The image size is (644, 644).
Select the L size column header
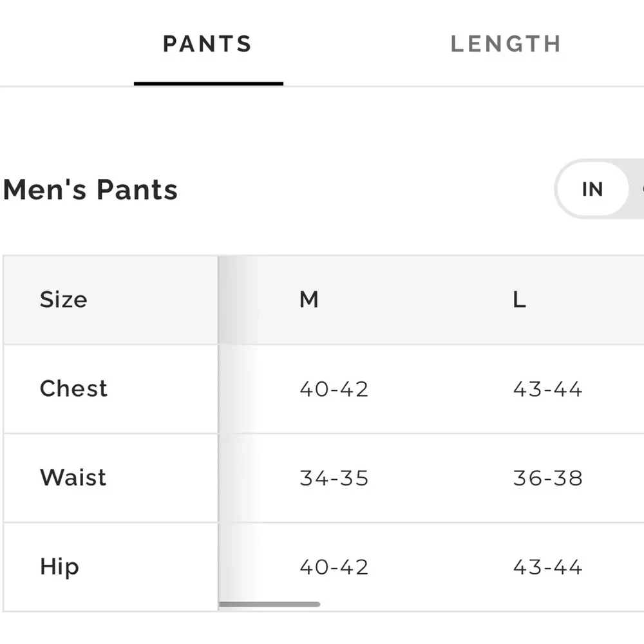click(519, 299)
